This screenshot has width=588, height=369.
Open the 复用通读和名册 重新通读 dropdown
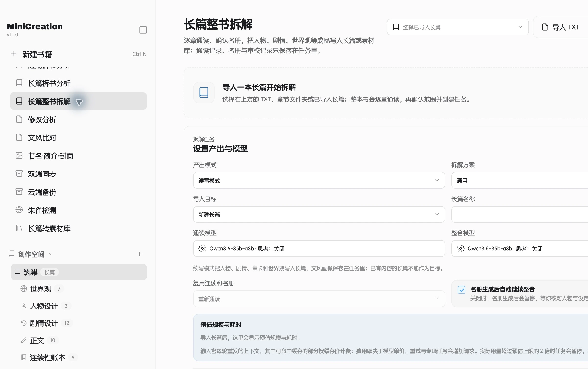319,299
